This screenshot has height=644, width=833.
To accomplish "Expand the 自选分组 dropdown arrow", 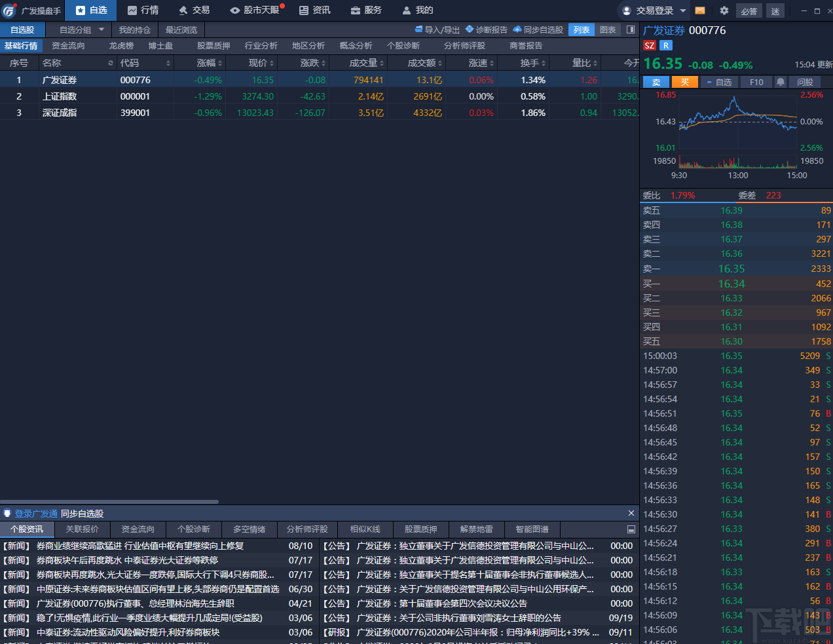I will (102, 29).
